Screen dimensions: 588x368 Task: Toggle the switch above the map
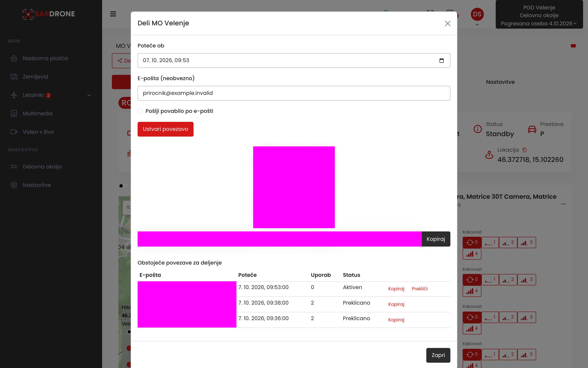coord(124,186)
